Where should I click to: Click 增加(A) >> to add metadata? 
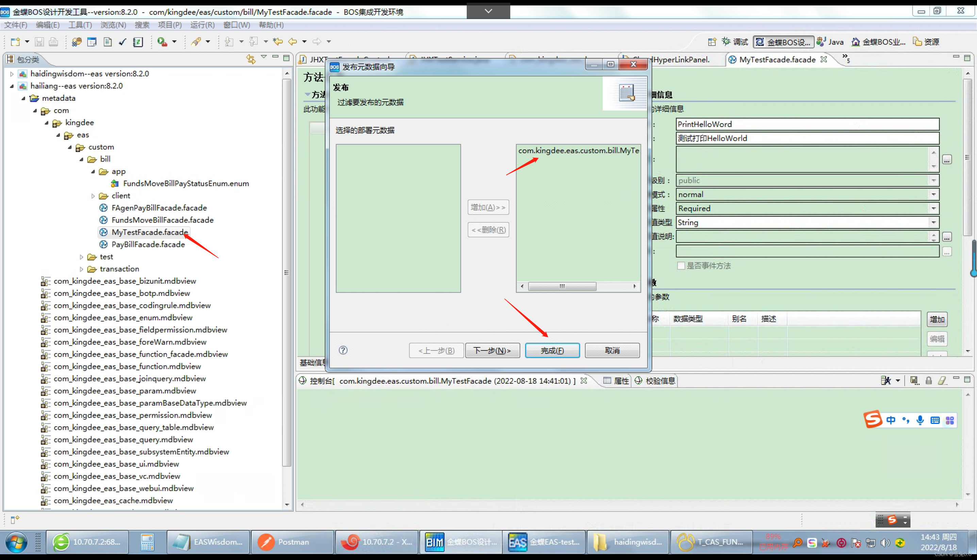[488, 207]
